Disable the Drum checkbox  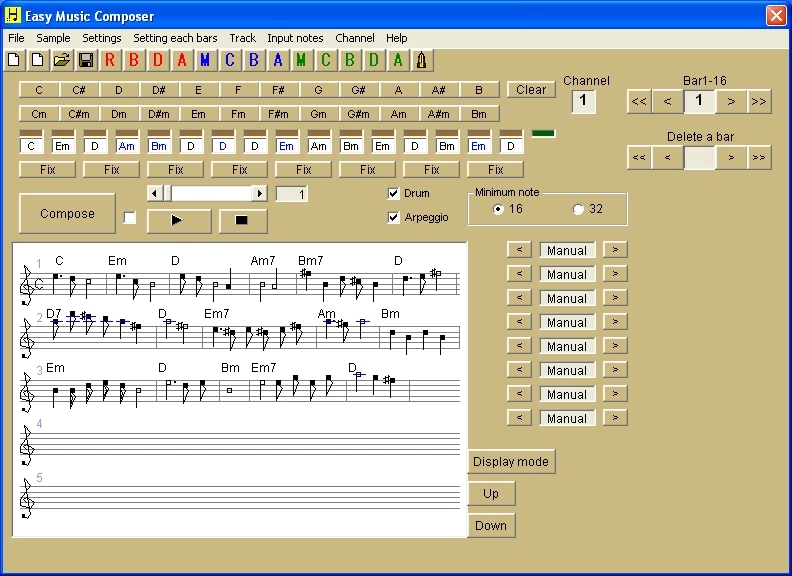coord(394,193)
